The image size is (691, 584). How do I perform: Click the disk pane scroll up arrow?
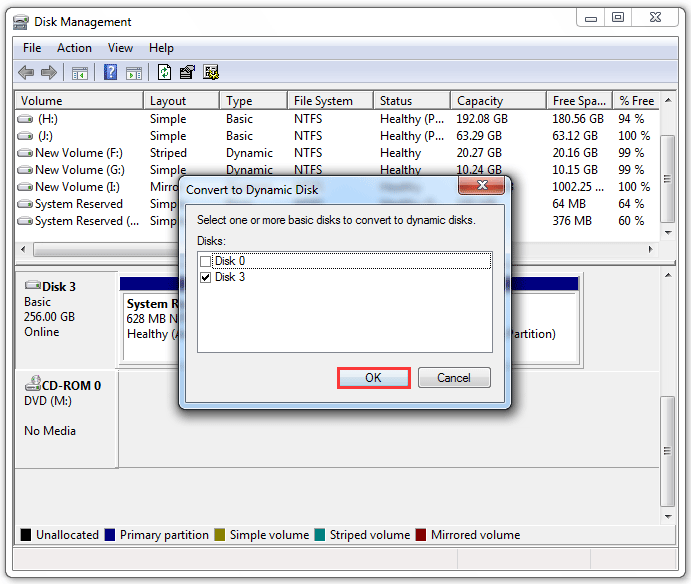[x=668, y=275]
